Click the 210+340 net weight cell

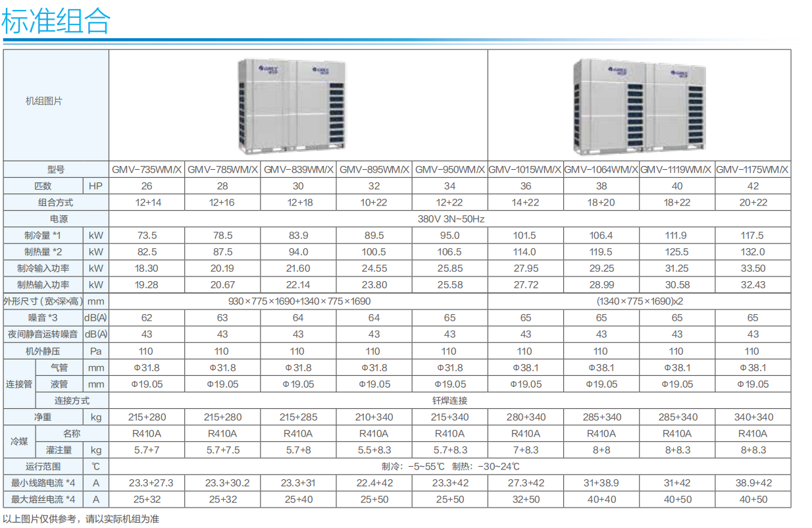[x=374, y=417]
